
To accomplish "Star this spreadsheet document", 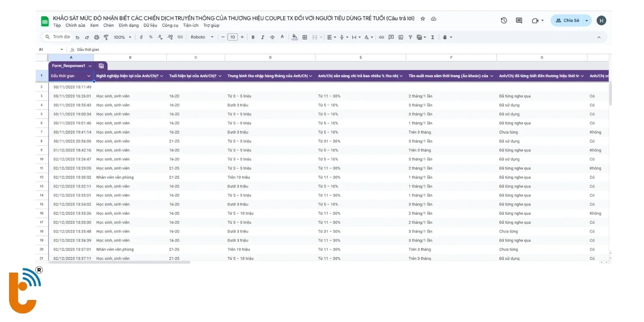I will pyautogui.click(x=423, y=18).
